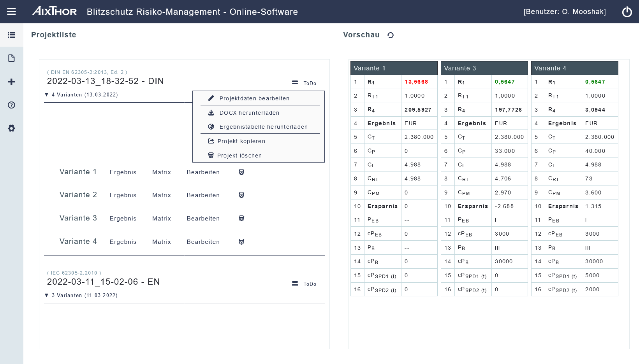This screenshot has width=639, height=364.
Task: Expand 3 Varianten of EN project
Action: [47, 295]
